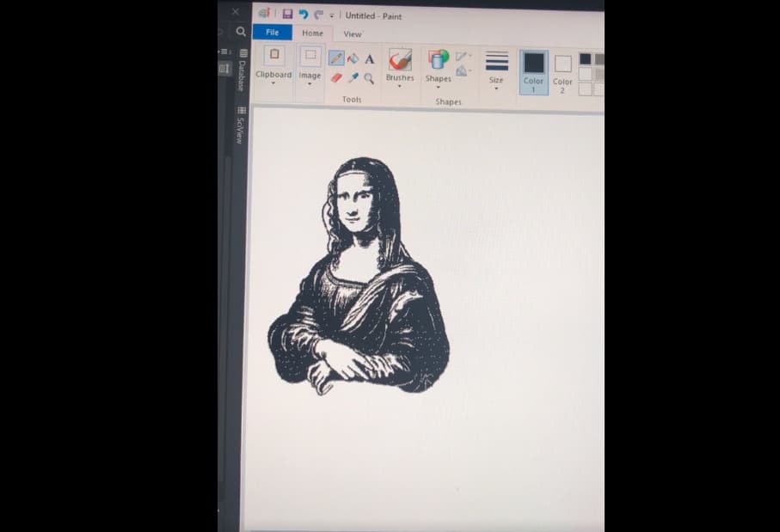The width and height of the screenshot is (780, 532).
Task: Select the Magnifier tool
Action: pyautogui.click(x=369, y=79)
